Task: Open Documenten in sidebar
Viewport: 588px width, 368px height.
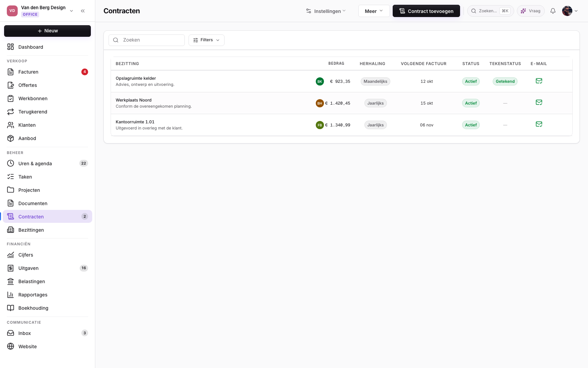Action: point(47,203)
